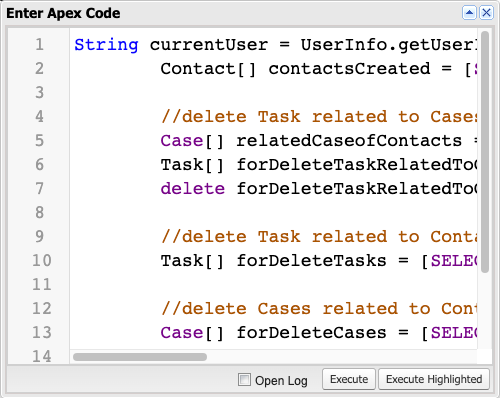Image resolution: width=500 pixels, height=398 pixels.
Task: Close the Enter Apex Code dialog
Action: click(x=486, y=13)
